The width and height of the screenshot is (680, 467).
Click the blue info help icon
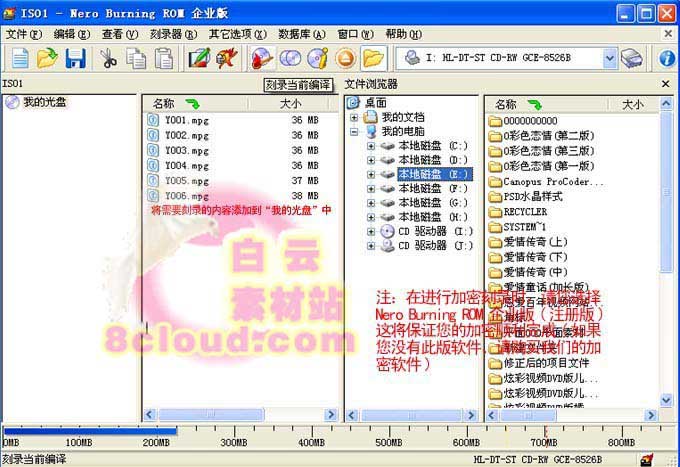(667, 58)
